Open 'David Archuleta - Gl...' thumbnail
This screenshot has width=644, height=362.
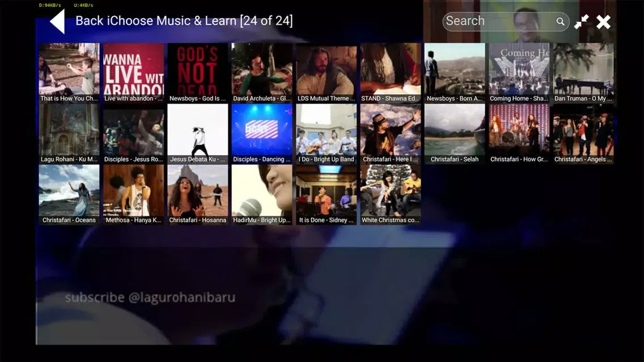[x=262, y=73]
